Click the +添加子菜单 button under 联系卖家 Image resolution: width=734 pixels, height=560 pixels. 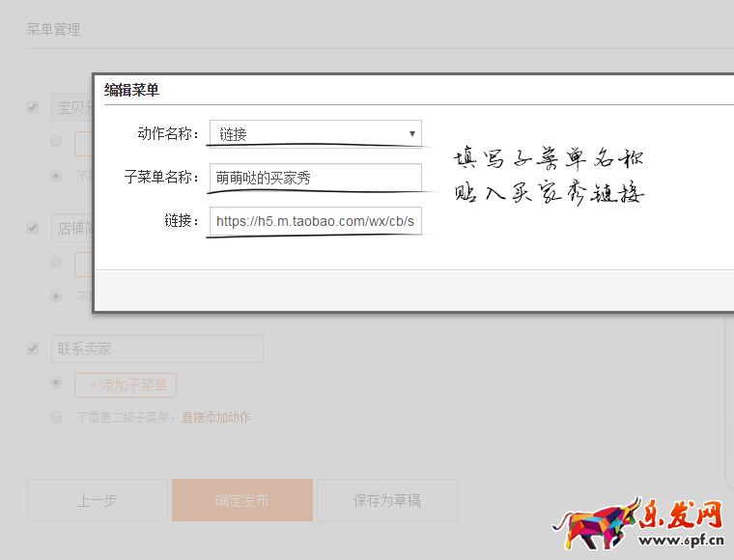tap(126, 385)
